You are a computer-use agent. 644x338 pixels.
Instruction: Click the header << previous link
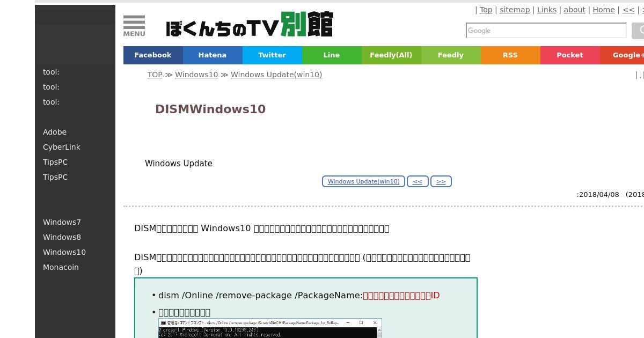pos(628,10)
